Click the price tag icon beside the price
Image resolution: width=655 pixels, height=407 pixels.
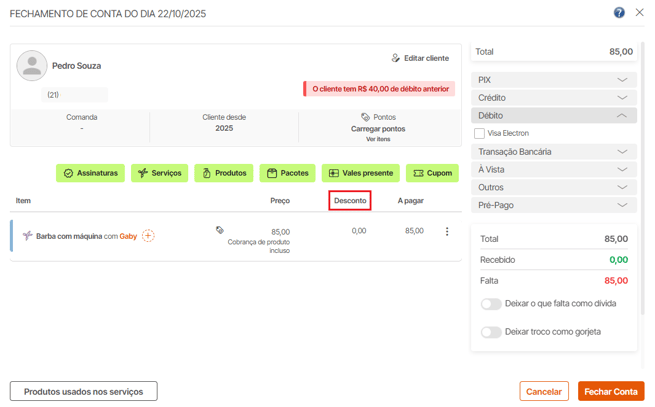[220, 230]
